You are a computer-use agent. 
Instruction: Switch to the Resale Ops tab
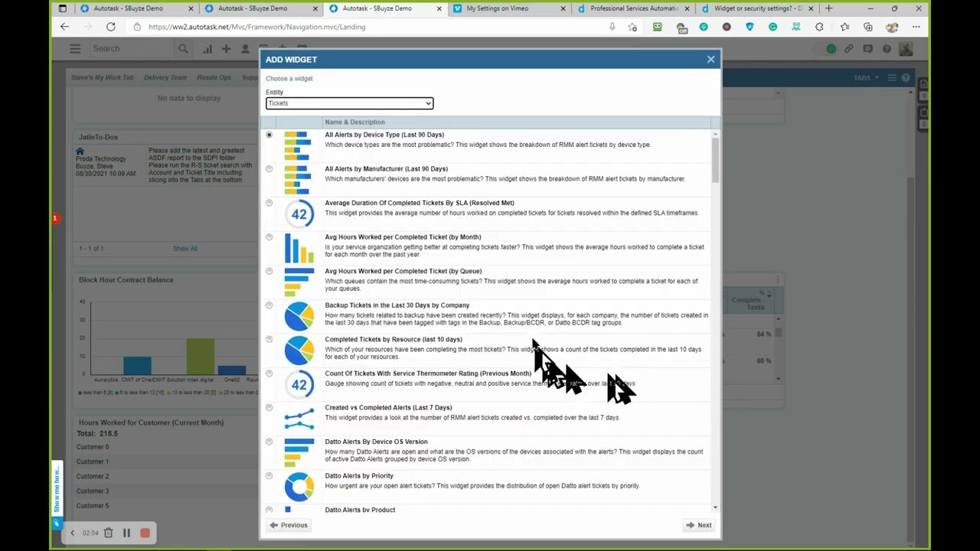click(x=214, y=77)
